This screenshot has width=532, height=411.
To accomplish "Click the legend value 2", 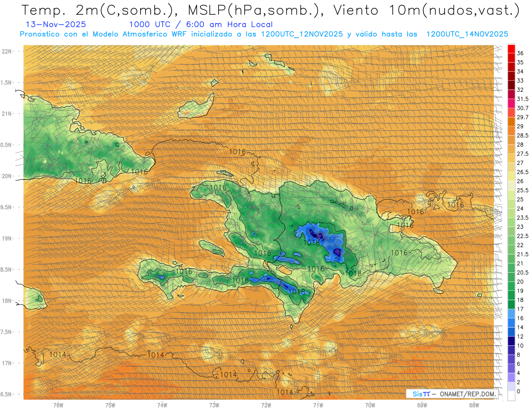I will click(519, 383).
